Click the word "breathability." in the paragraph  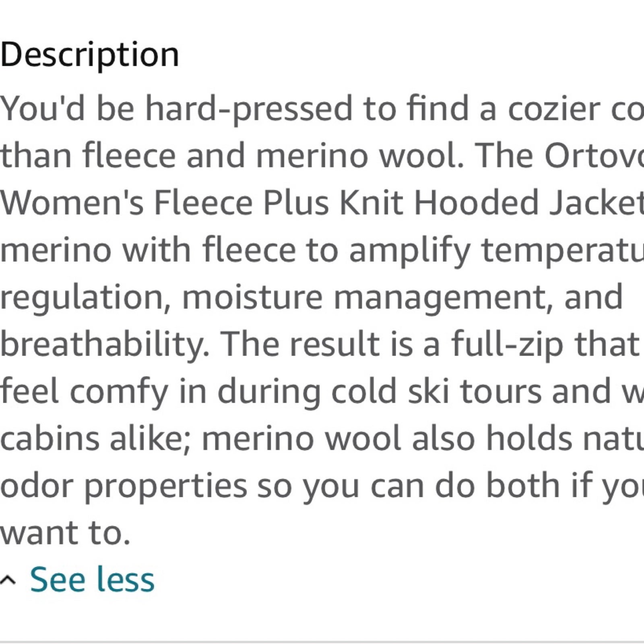pyautogui.click(x=105, y=345)
